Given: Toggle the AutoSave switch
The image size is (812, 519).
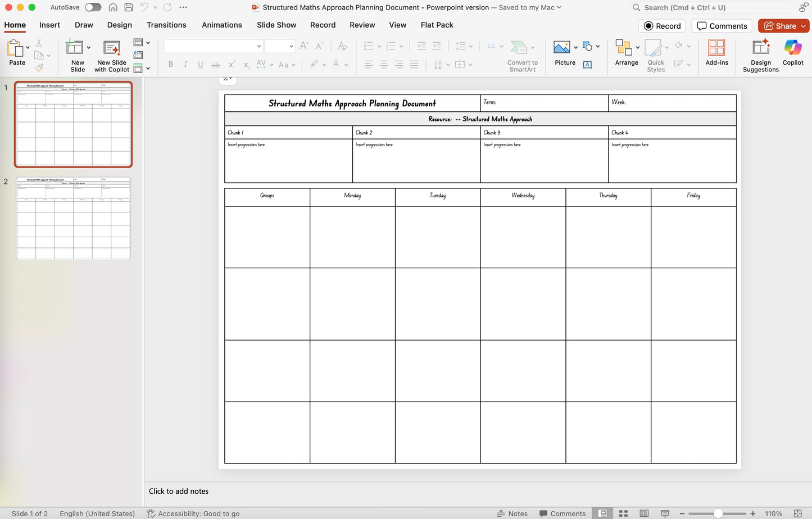Looking at the screenshot, I should pyautogui.click(x=93, y=7).
